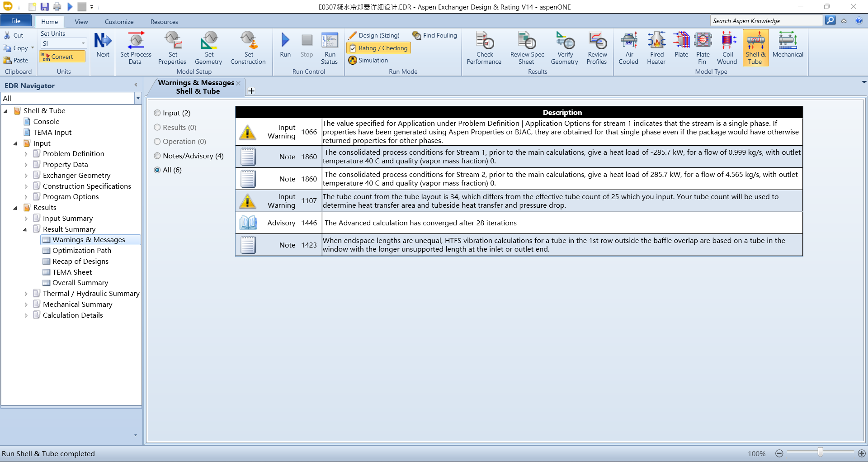Expand Property Data node
Viewport: 868px width, 462px height.
[26, 165]
